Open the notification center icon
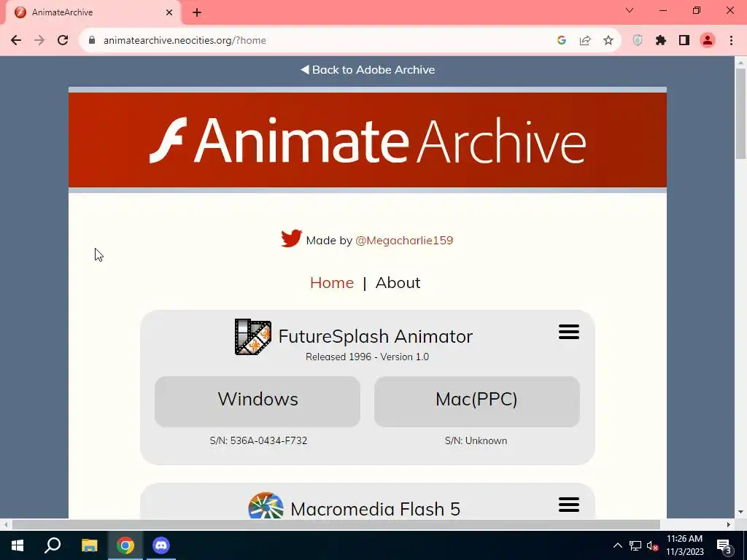 (724, 545)
